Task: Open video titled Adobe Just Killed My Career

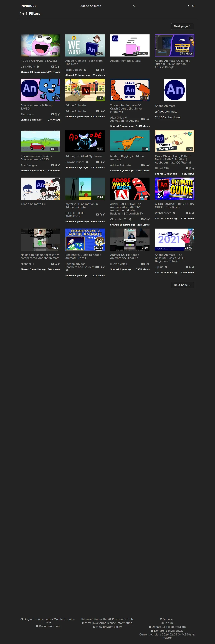Action: tap(84, 156)
